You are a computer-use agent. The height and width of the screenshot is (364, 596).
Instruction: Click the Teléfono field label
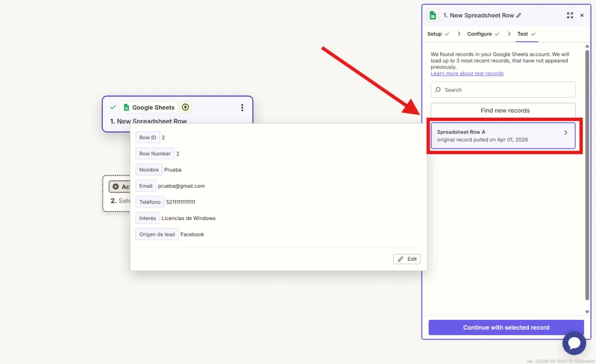150,202
